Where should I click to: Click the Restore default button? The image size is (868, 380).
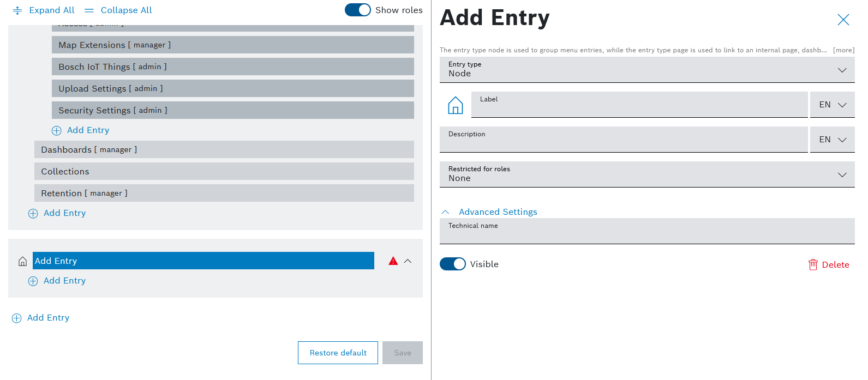point(338,353)
